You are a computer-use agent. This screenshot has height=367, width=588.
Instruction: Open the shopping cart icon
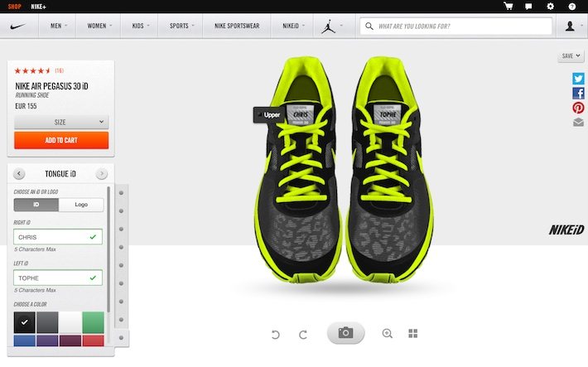pos(508,6)
